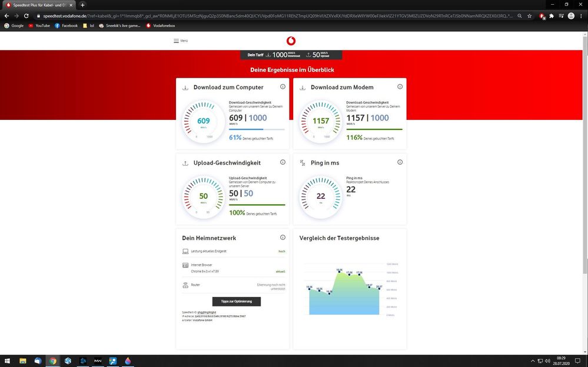Open info icon for Download zum Modem

pyautogui.click(x=400, y=86)
